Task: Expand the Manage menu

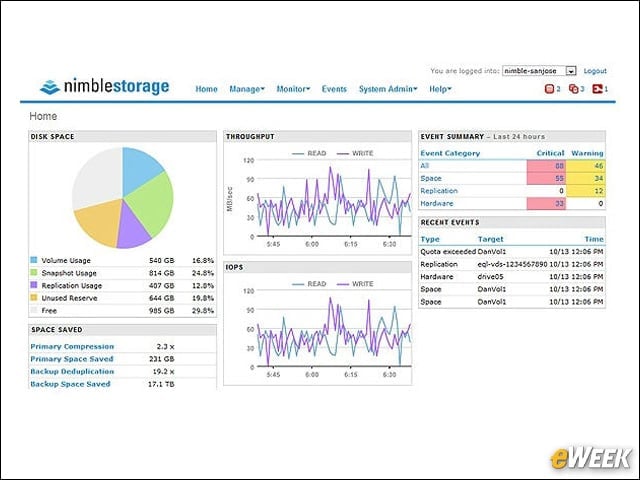Action: [x=247, y=89]
